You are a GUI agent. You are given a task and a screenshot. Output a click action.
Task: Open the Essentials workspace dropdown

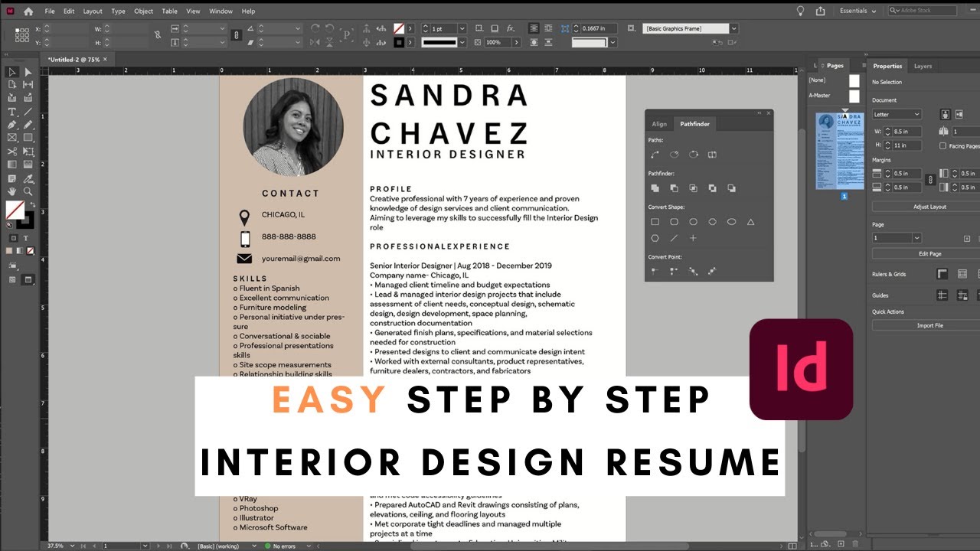857,11
